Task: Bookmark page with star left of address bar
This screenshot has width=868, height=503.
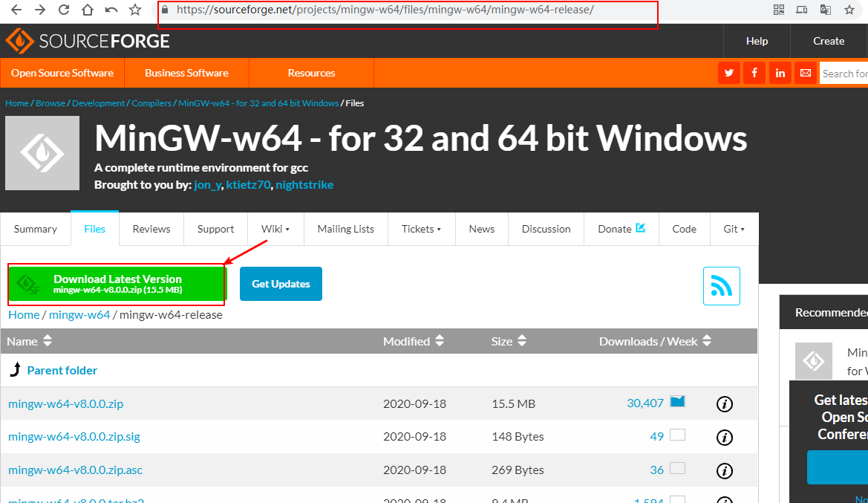Action: [x=135, y=10]
